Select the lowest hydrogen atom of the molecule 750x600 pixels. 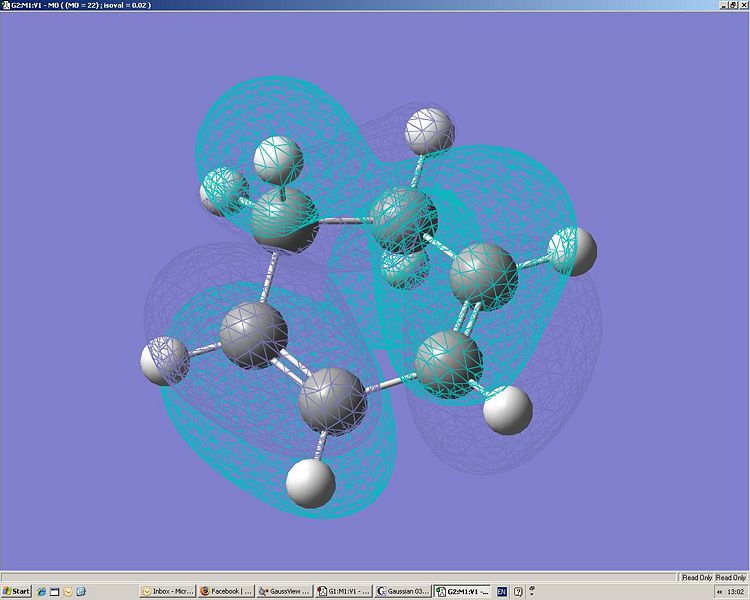click(x=310, y=483)
